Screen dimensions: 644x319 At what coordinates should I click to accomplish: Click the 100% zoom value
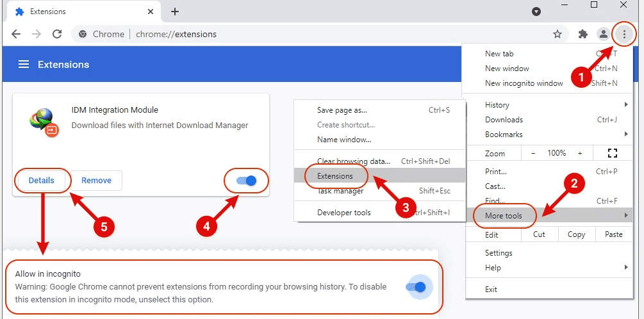(x=556, y=153)
